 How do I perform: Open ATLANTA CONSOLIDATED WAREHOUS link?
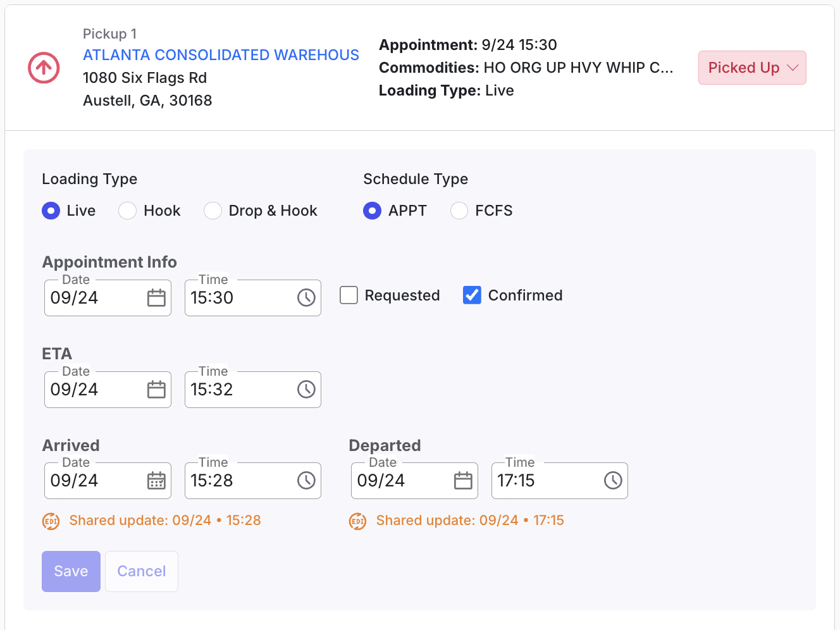tap(221, 55)
